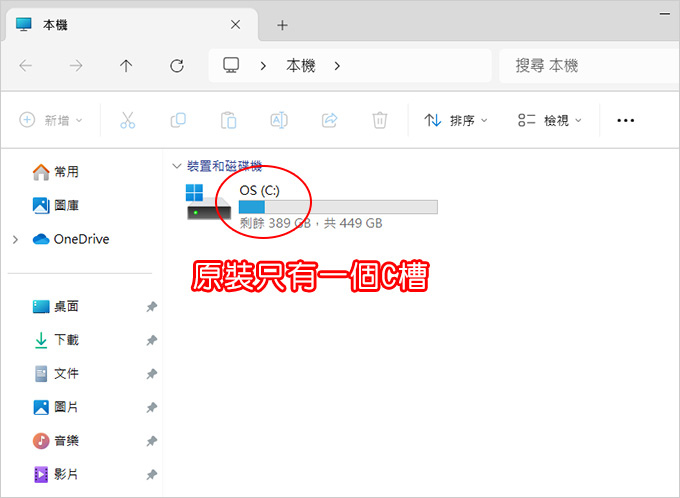Click the 裝置和磁碟機 group header
Screen dimensions: 680x498
[224, 166]
